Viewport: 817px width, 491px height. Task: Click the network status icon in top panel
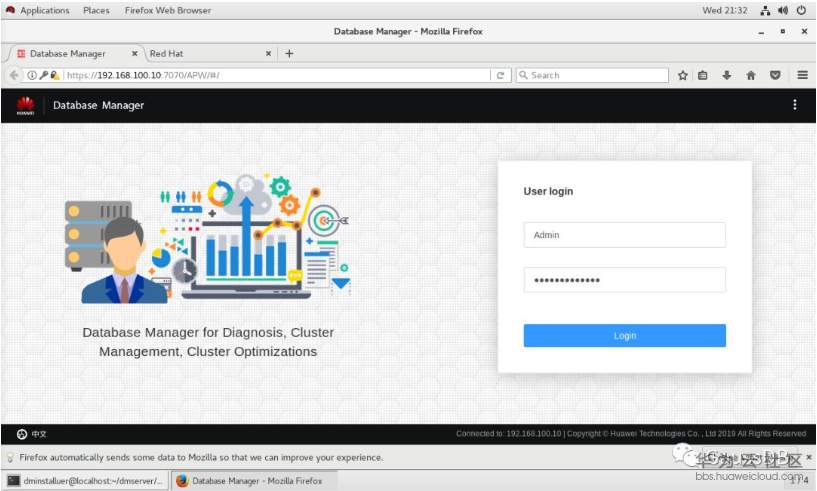pos(765,10)
